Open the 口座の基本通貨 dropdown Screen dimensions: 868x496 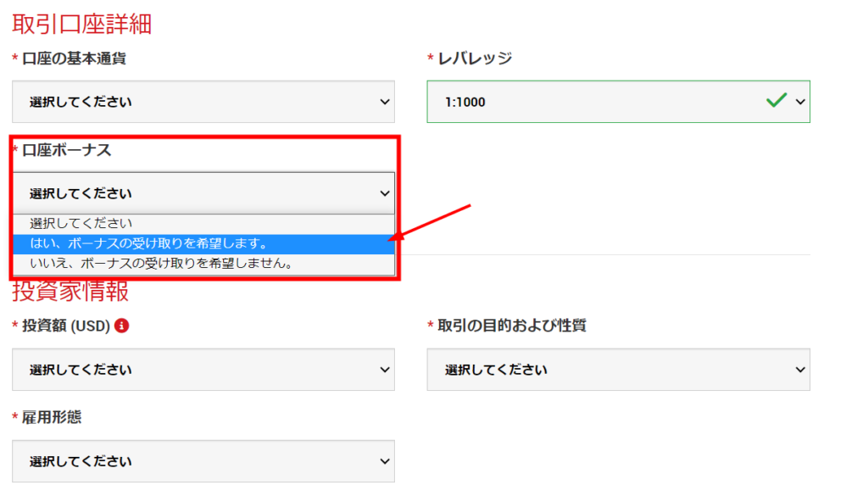point(203,102)
